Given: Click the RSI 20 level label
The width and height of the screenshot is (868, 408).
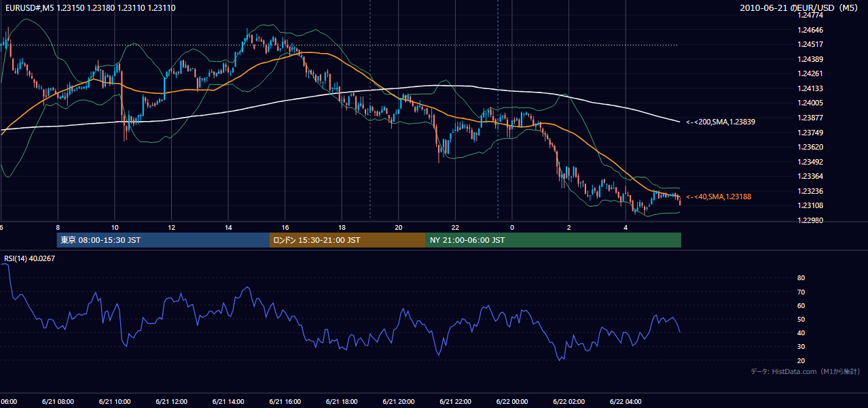Looking at the screenshot, I should 801,360.
